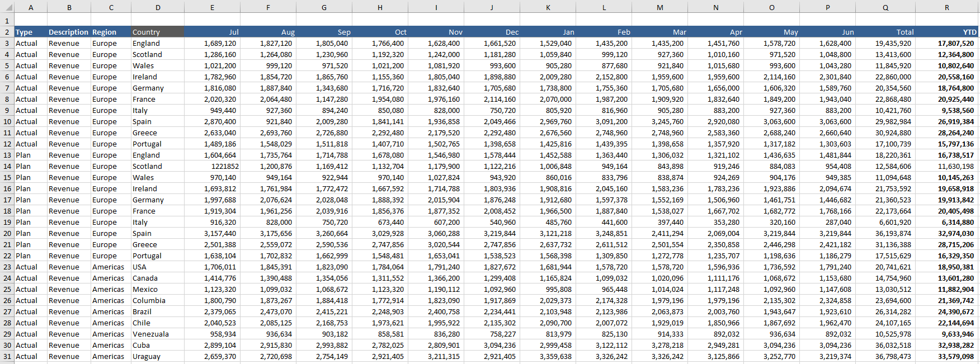Select Cuba total 36,032,518

tap(885, 345)
